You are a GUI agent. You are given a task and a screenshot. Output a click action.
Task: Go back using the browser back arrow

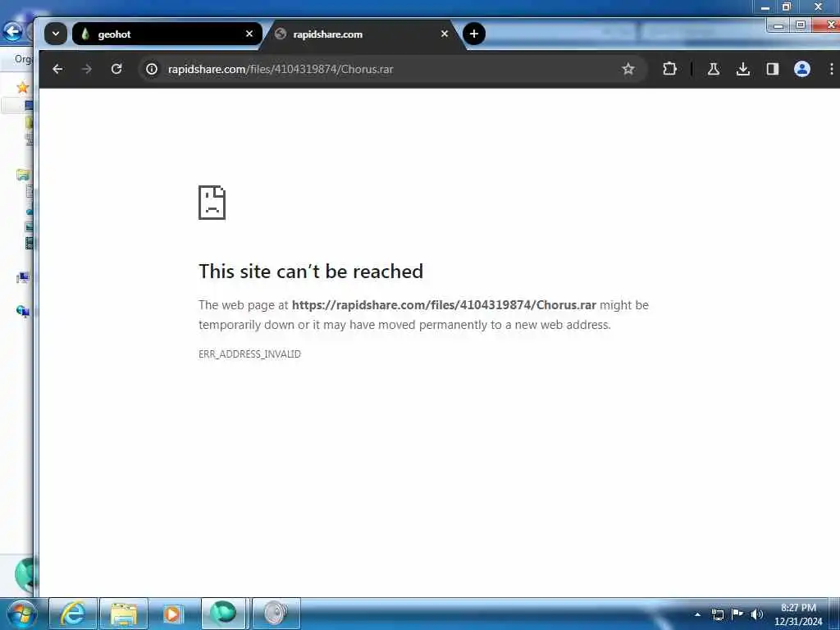pyautogui.click(x=57, y=69)
